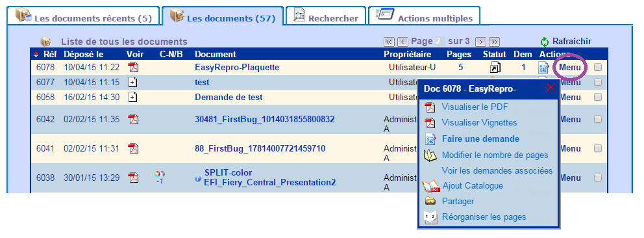Open the EasyRepro-Plaquette document link

click(237, 68)
